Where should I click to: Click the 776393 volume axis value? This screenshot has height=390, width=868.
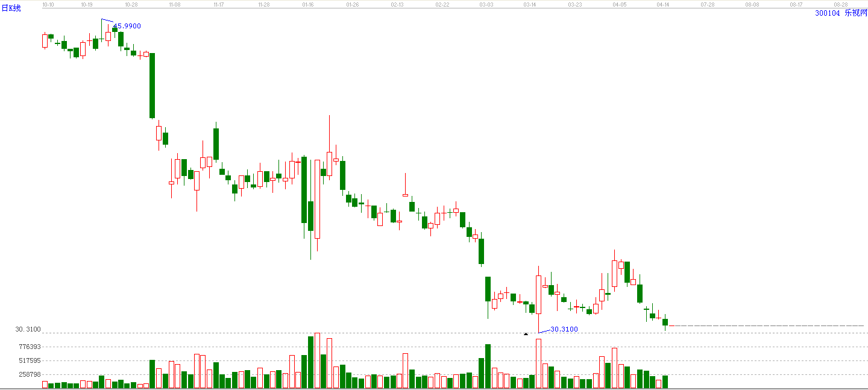coord(30,347)
